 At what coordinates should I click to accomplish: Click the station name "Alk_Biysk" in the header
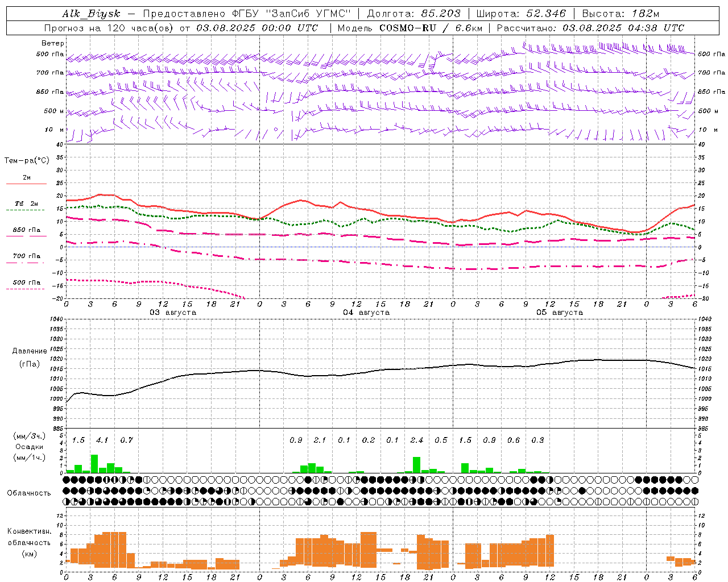[92, 14]
